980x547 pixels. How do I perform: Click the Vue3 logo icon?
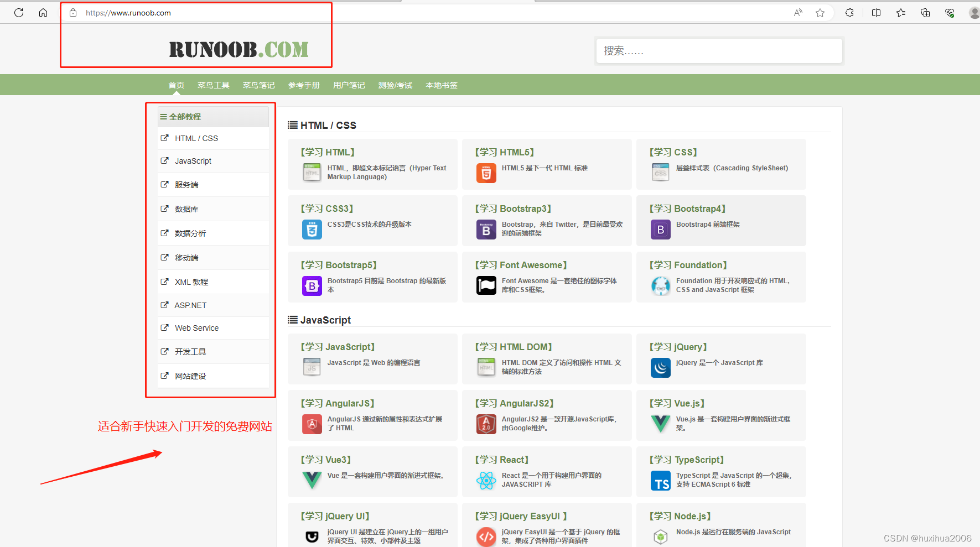312,480
